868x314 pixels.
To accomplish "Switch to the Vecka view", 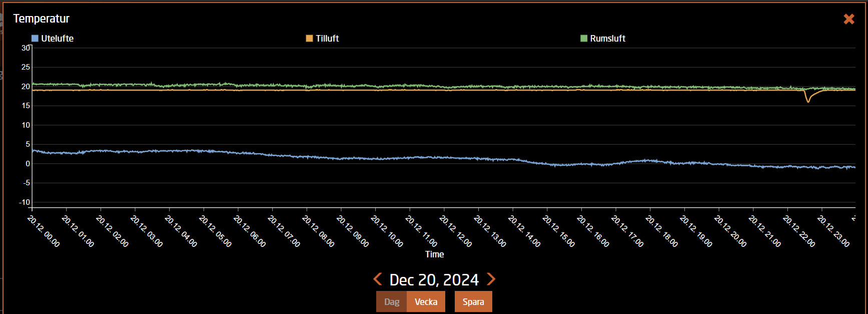I will [426, 301].
